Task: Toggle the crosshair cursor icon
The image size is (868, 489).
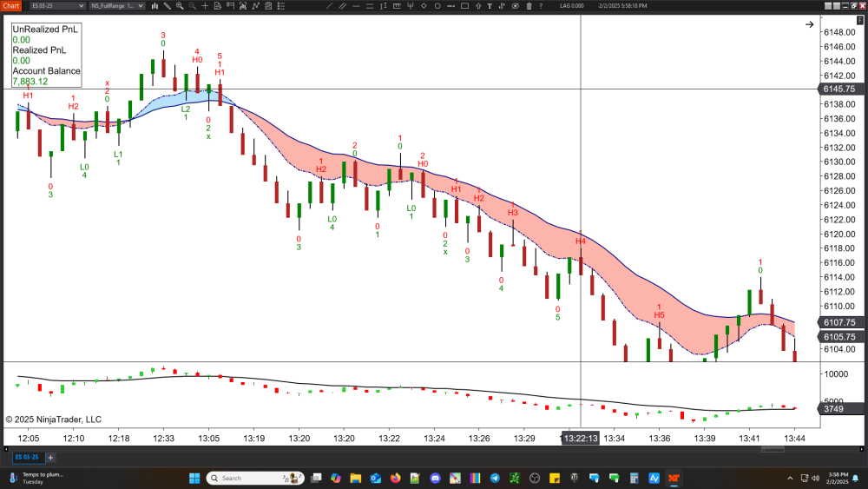Action: [x=205, y=6]
